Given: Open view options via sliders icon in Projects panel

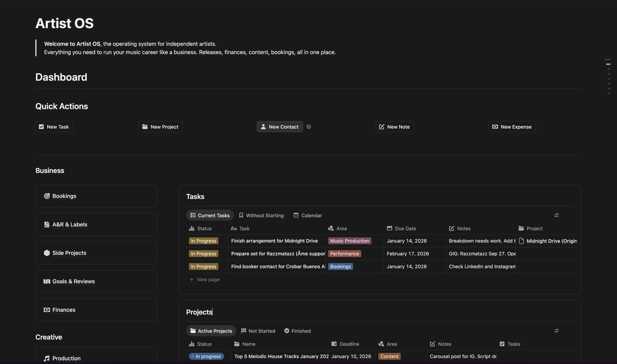Looking at the screenshot, I should pyautogui.click(x=556, y=331).
